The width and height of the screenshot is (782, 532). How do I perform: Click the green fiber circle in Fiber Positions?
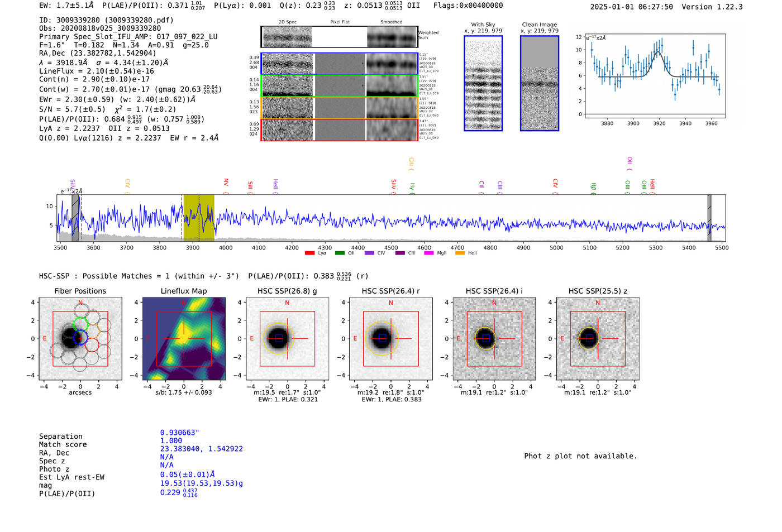click(81, 324)
